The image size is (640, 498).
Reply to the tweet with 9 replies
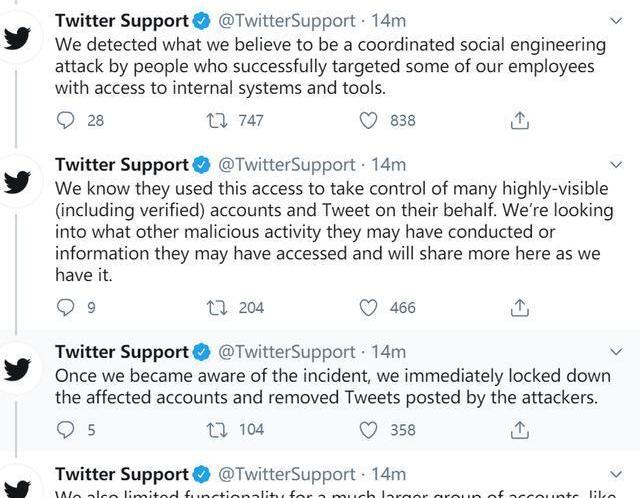(x=65, y=307)
